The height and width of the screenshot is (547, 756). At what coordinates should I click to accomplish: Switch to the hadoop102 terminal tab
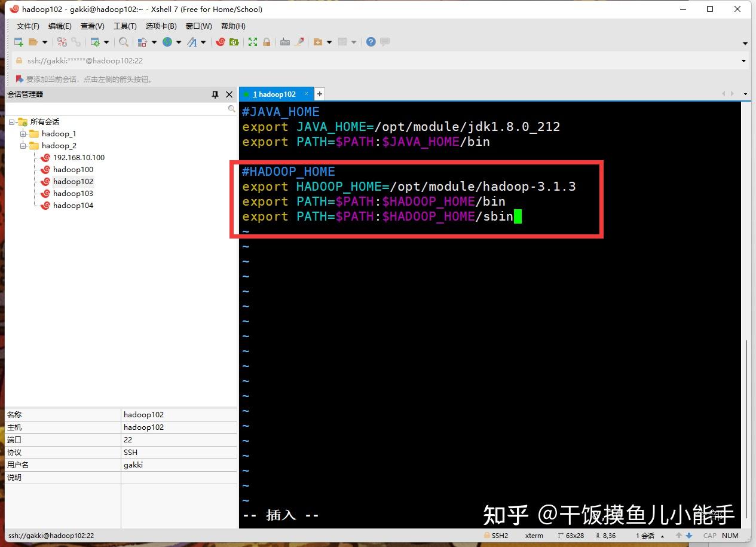click(275, 94)
